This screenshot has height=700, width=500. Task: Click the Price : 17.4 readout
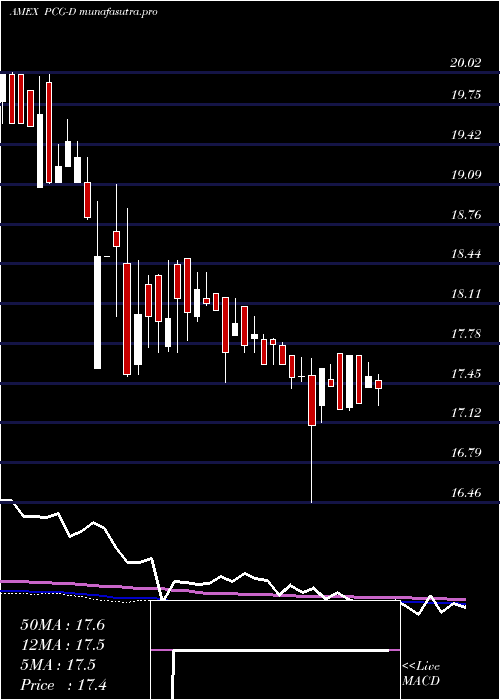63,685
